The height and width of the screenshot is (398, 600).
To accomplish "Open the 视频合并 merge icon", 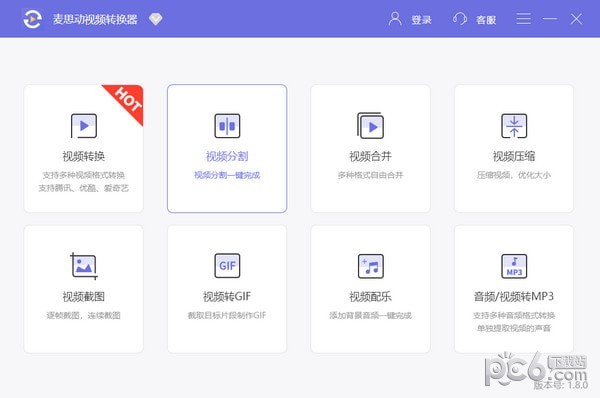I will coord(370,126).
